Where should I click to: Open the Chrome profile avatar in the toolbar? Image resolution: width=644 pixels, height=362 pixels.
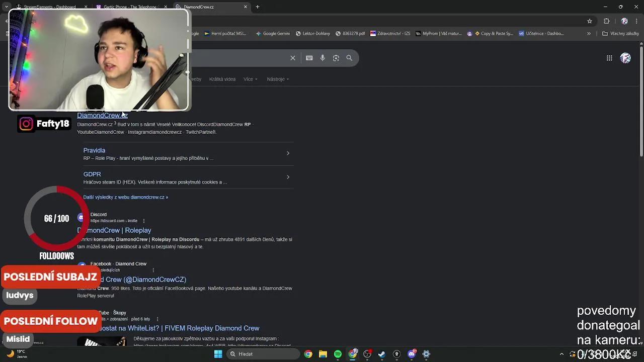pyautogui.click(x=624, y=21)
